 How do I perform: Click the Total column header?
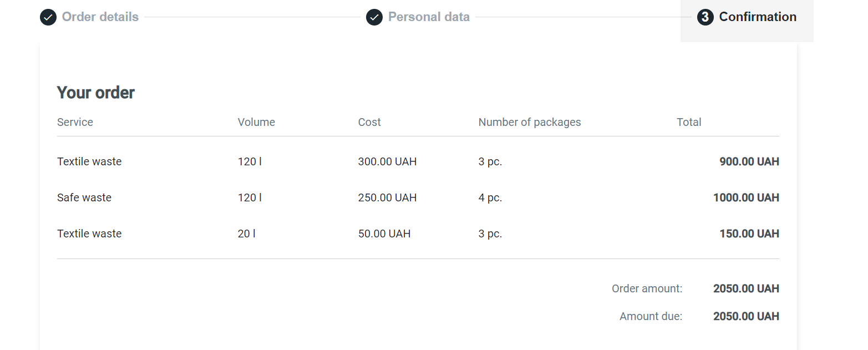[x=689, y=122]
